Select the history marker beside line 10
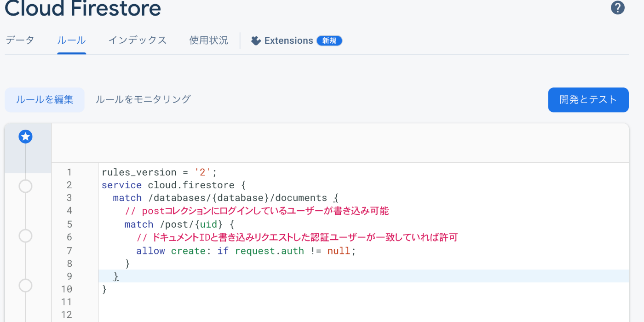The height and width of the screenshot is (322, 644). pyautogui.click(x=25, y=286)
